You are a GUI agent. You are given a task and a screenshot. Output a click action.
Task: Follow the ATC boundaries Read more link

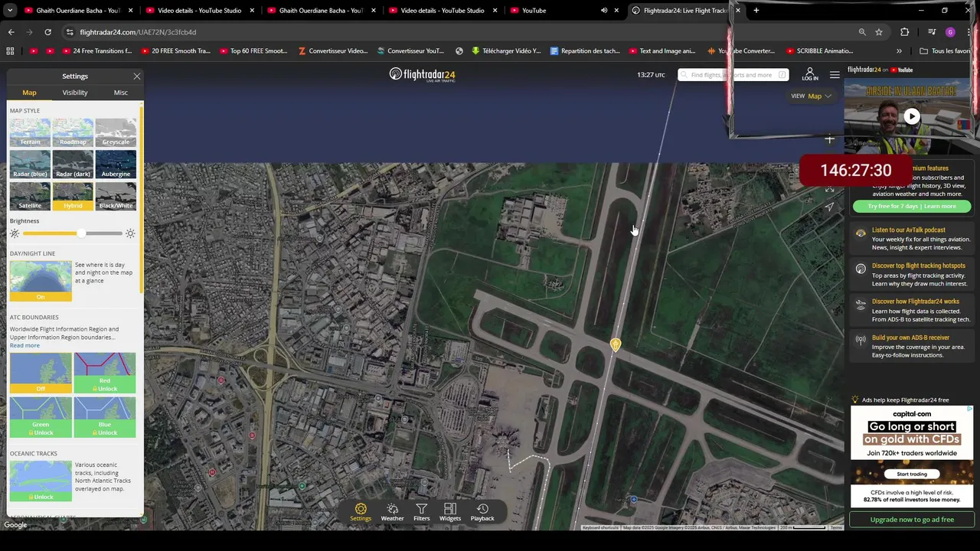click(x=24, y=345)
